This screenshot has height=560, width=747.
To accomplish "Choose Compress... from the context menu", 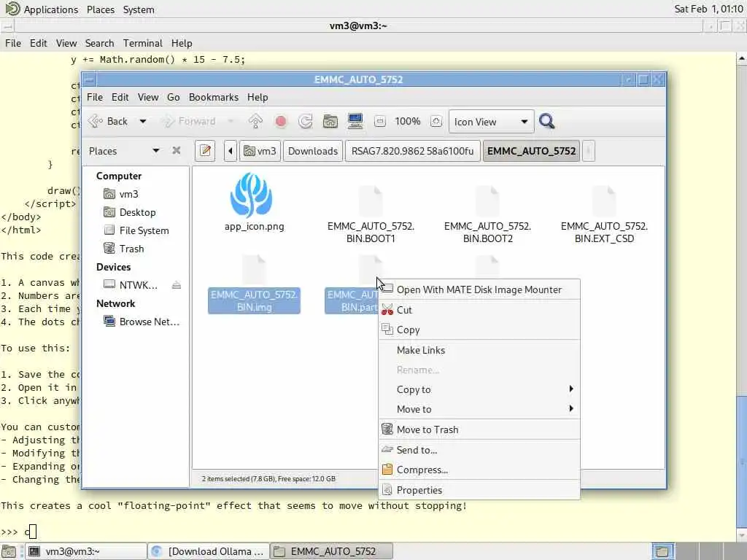I will click(x=479, y=470).
